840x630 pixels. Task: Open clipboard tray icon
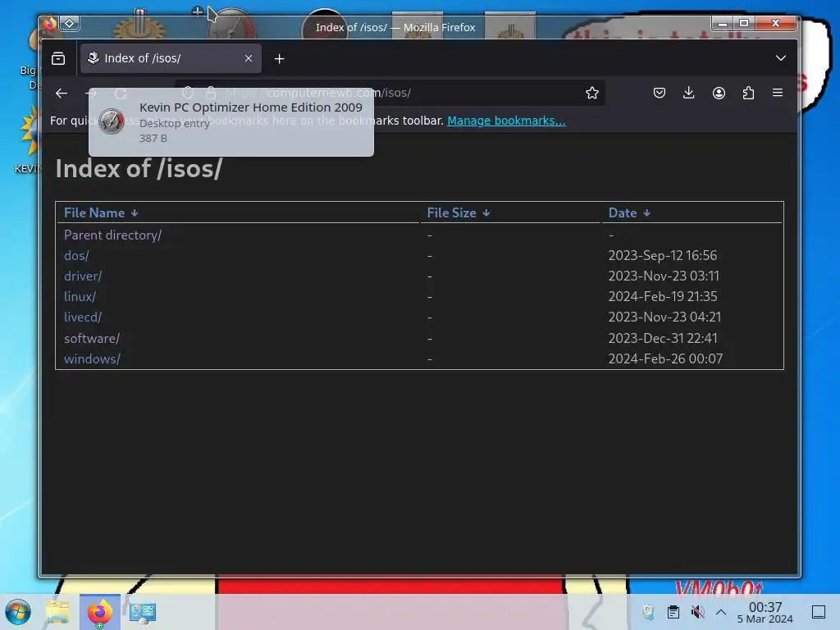coord(673,612)
